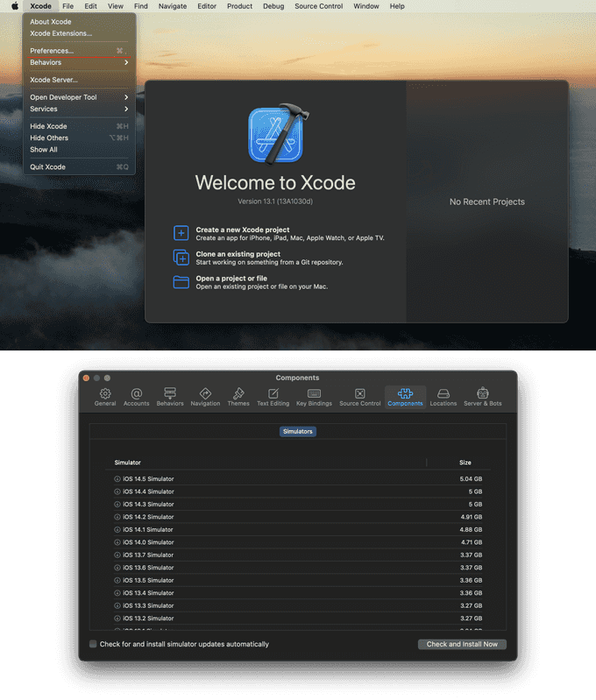Open the View menu
Viewport: 596px width, 700px height.
(116, 6)
